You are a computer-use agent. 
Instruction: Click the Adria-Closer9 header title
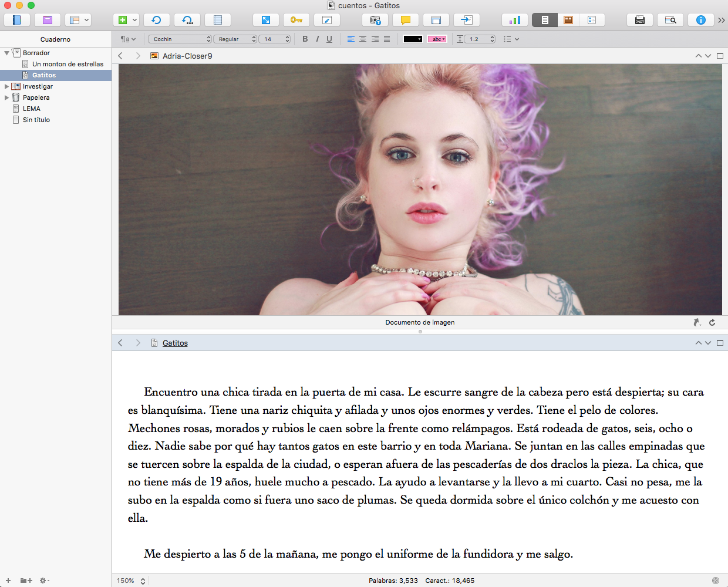[x=187, y=56]
